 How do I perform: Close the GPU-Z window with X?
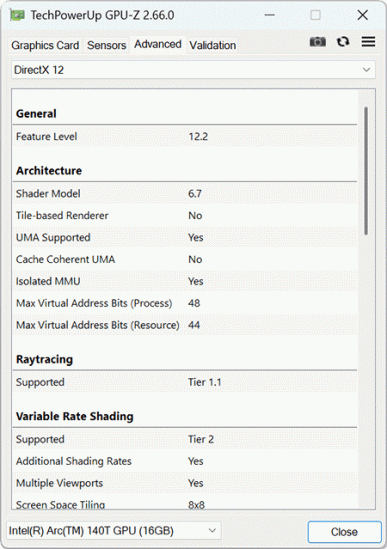[362, 15]
